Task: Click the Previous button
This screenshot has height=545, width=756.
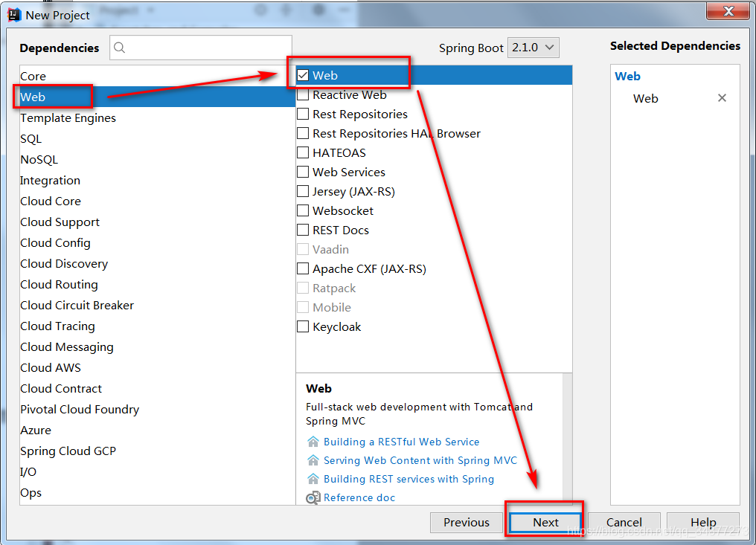Action: click(x=467, y=522)
